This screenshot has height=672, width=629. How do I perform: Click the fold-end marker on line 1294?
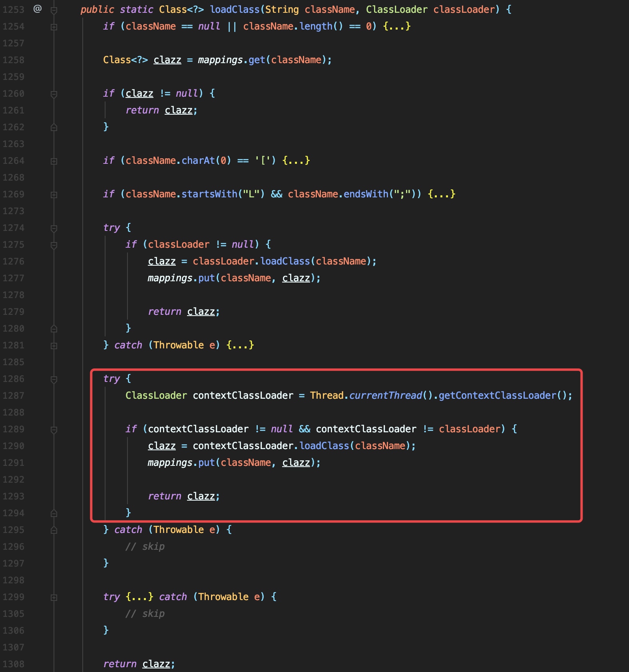[54, 513]
